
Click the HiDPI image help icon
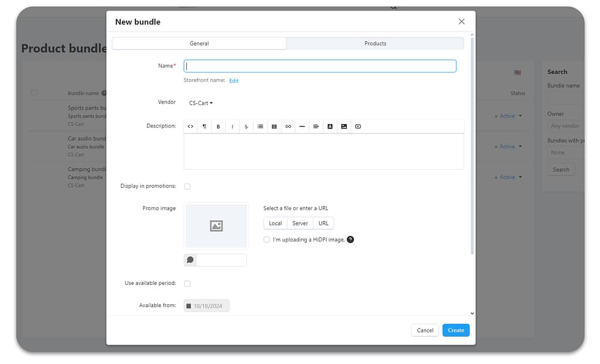(x=350, y=239)
